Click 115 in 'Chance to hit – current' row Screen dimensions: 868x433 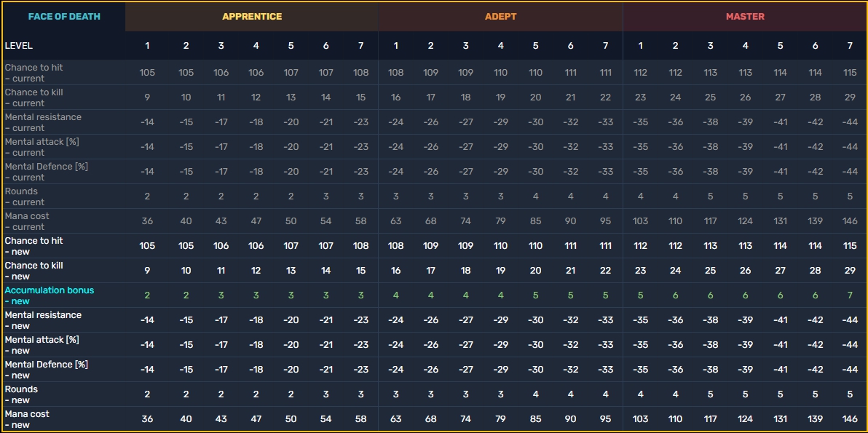(850, 73)
